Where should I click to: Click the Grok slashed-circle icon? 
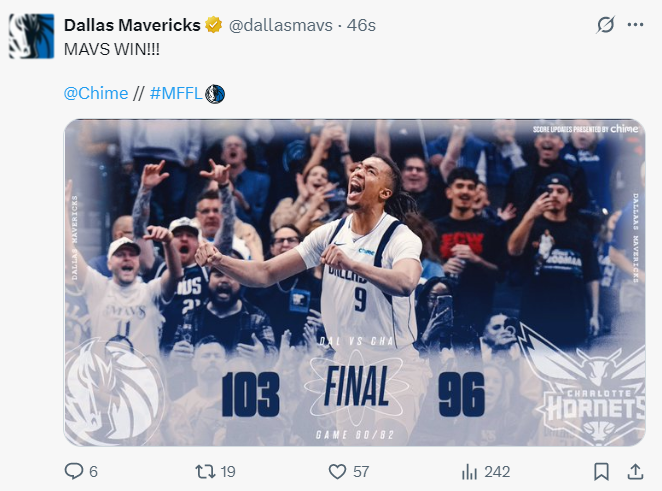tap(605, 25)
